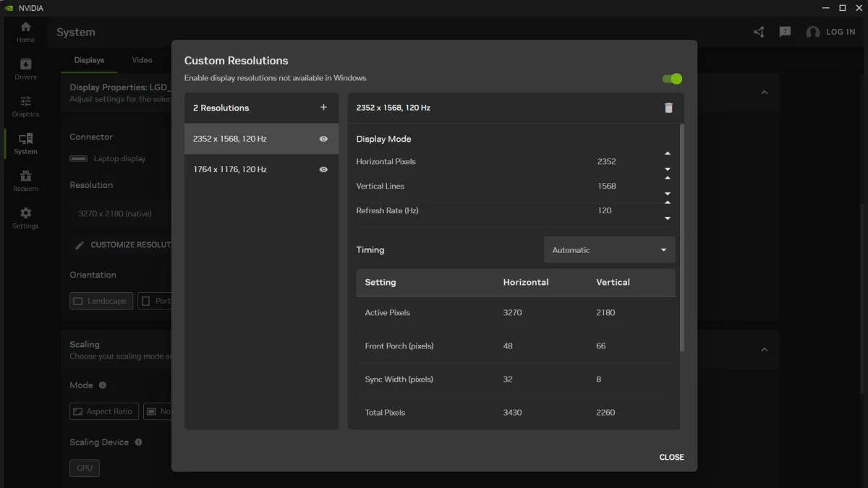Image resolution: width=868 pixels, height=488 pixels.
Task: Maximize the NVIDIA app window
Action: pos(842,8)
